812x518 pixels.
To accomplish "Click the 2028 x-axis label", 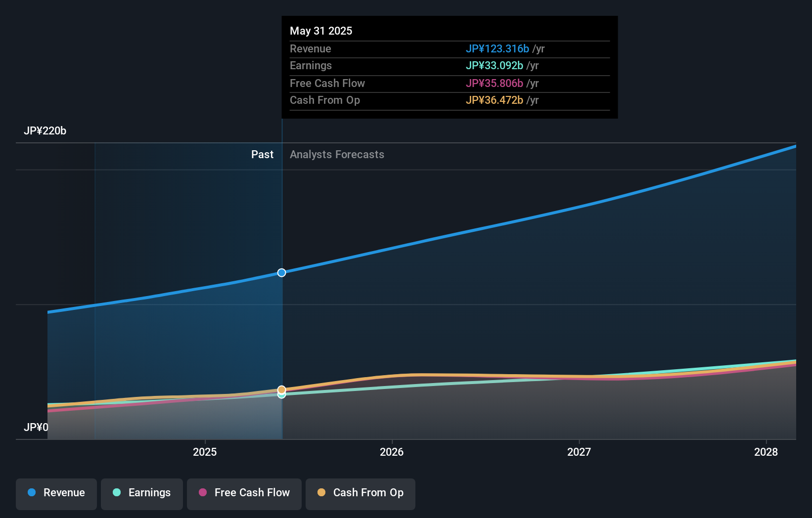I will [x=766, y=452].
